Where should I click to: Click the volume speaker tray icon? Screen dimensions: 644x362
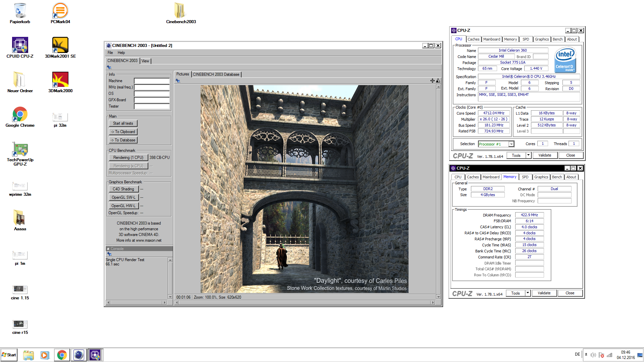593,355
